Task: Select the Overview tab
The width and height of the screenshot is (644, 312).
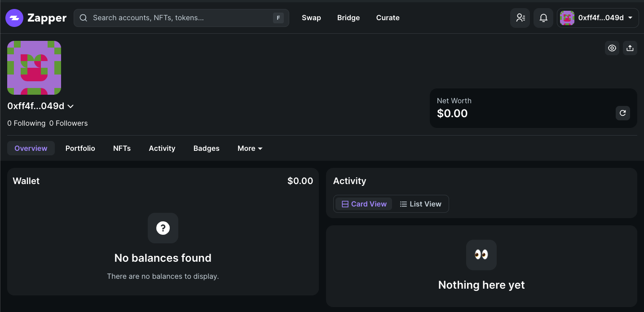Action: (x=31, y=148)
